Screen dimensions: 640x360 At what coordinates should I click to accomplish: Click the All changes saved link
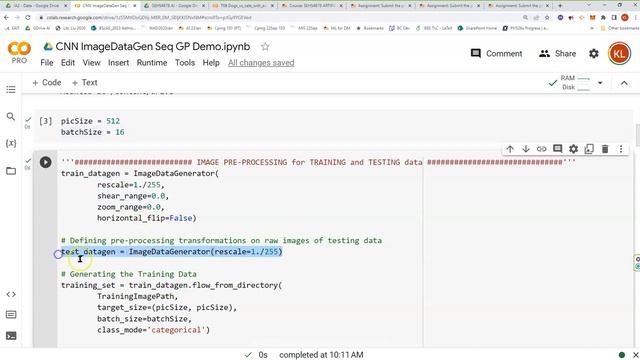[x=261, y=63]
